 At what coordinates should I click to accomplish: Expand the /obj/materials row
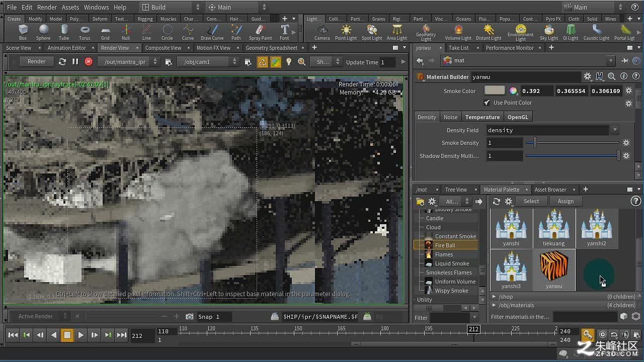494,305
